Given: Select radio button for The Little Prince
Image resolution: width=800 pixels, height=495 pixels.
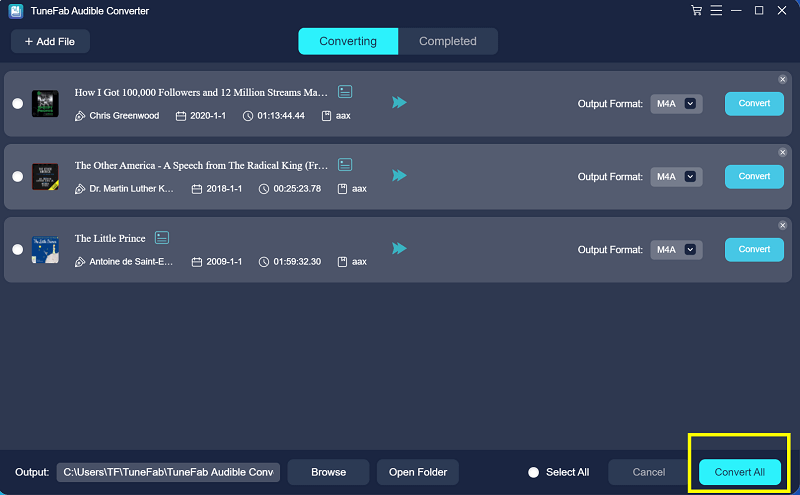Looking at the screenshot, I should point(17,249).
